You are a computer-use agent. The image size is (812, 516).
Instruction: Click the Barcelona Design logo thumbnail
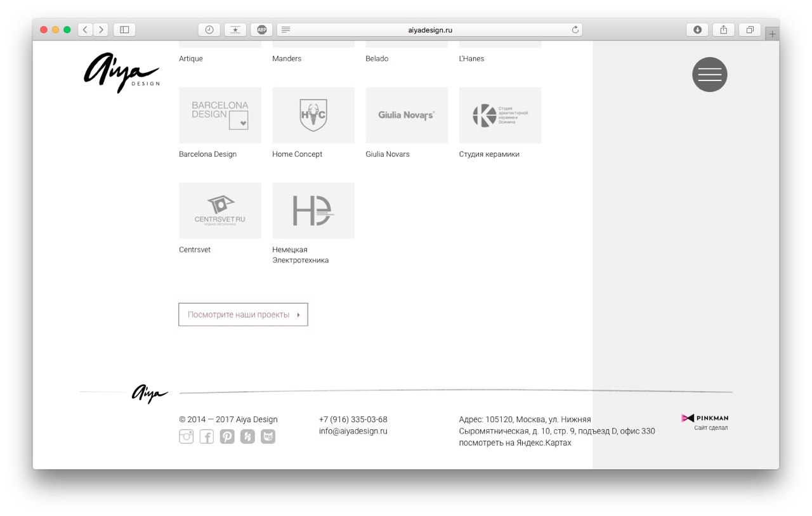[x=220, y=115]
